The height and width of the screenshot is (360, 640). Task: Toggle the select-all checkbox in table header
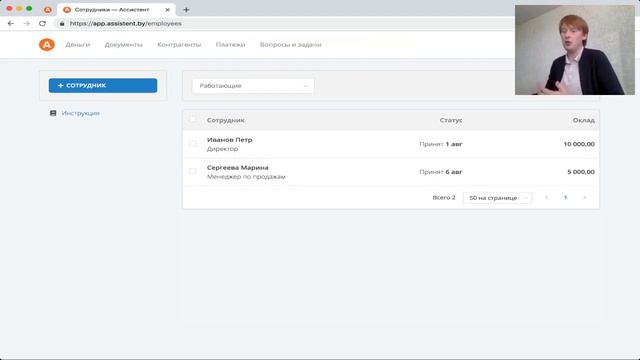(193, 120)
